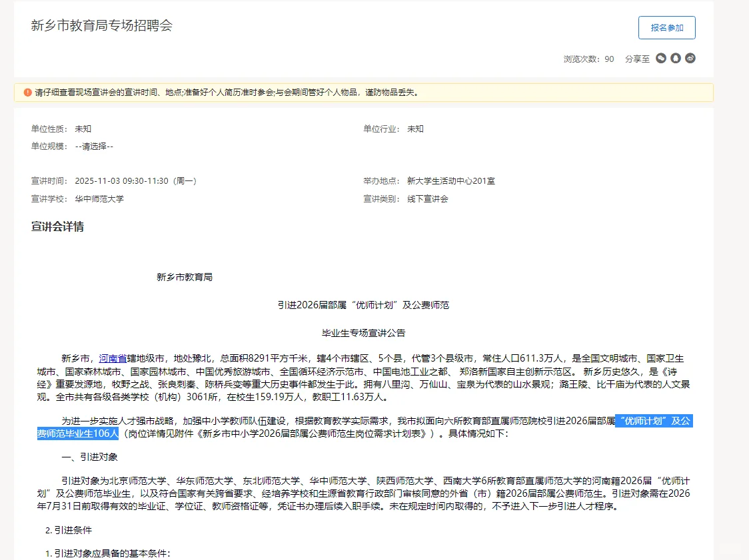Click the venue 新大学生活动中心201室

pyautogui.click(x=451, y=181)
